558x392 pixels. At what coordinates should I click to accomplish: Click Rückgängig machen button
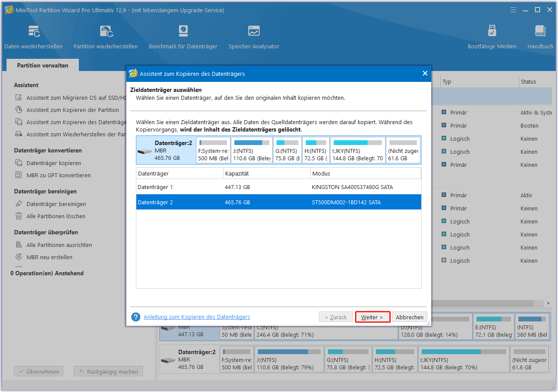pos(108,372)
